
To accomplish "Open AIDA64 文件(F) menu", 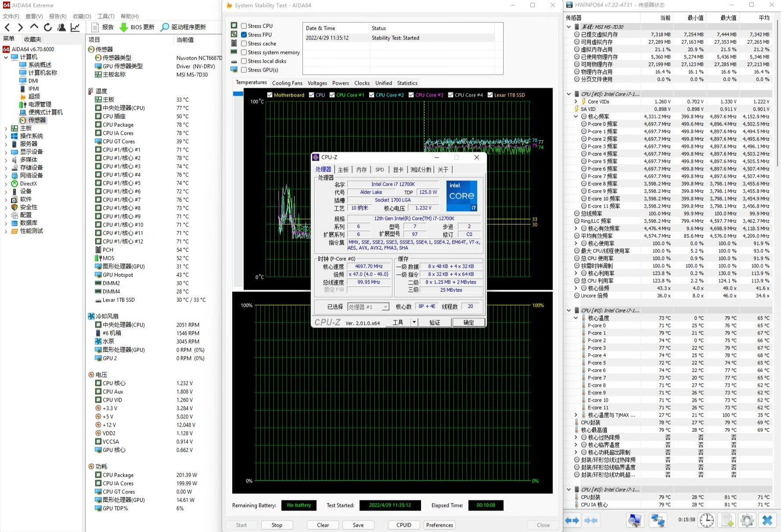I will 11,16.
